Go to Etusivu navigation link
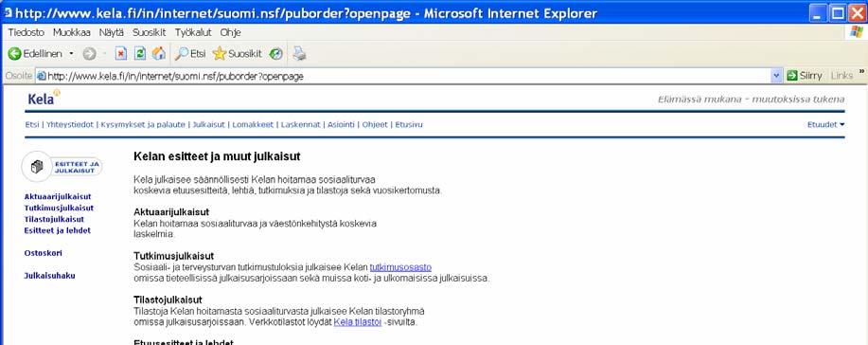This screenshot has width=868, height=345. click(x=409, y=125)
